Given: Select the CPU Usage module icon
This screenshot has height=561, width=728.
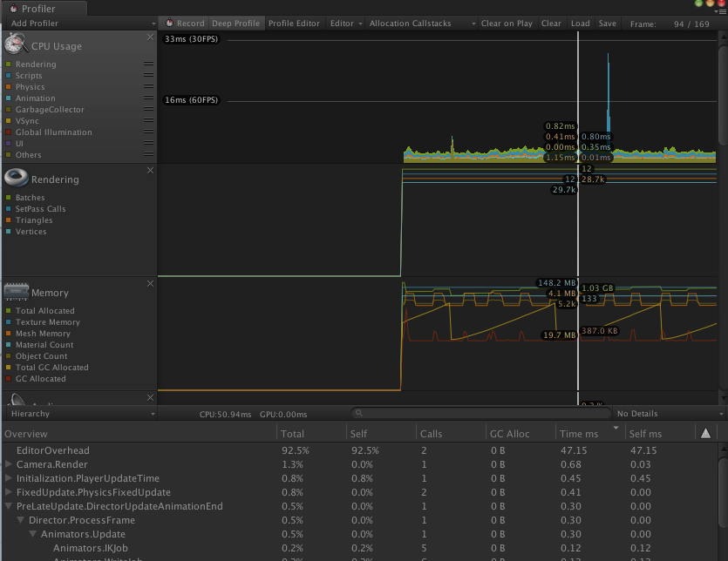Looking at the screenshot, I should click(x=16, y=42).
